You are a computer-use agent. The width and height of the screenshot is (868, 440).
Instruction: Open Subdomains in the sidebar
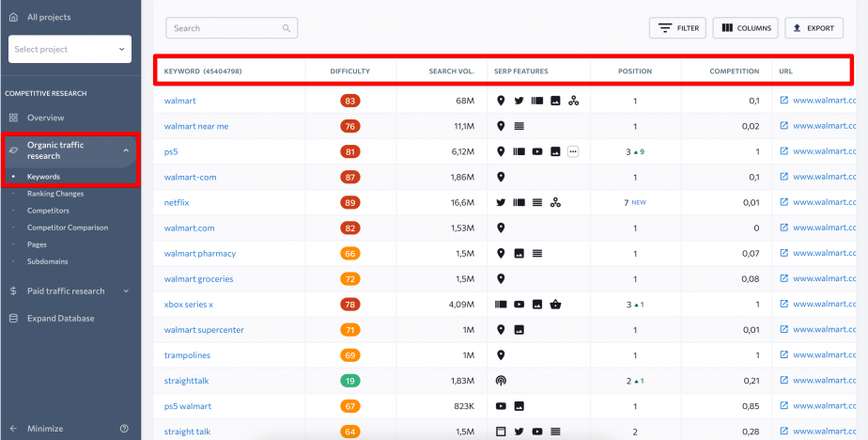point(48,261)
